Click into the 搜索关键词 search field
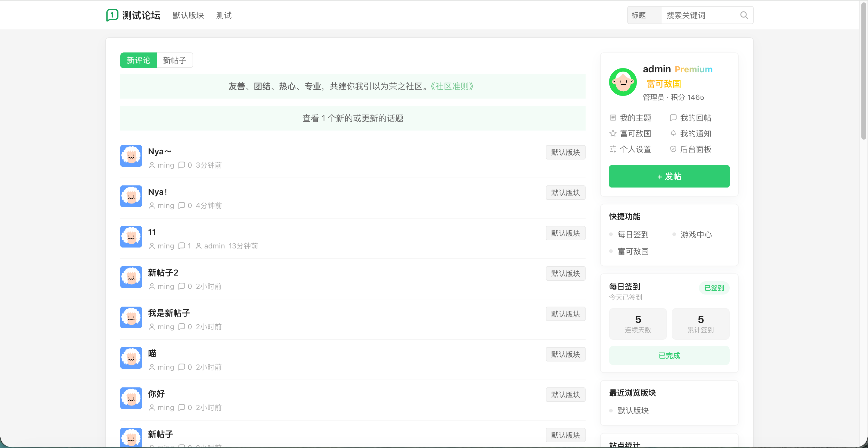 coord(700,15)
